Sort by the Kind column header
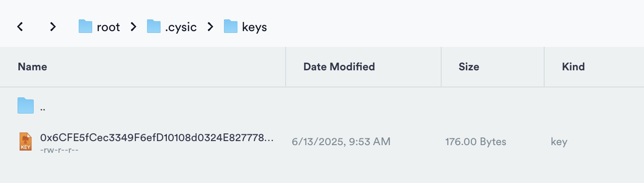This screenshot has width=644, height=183. [x=573, y=67]
